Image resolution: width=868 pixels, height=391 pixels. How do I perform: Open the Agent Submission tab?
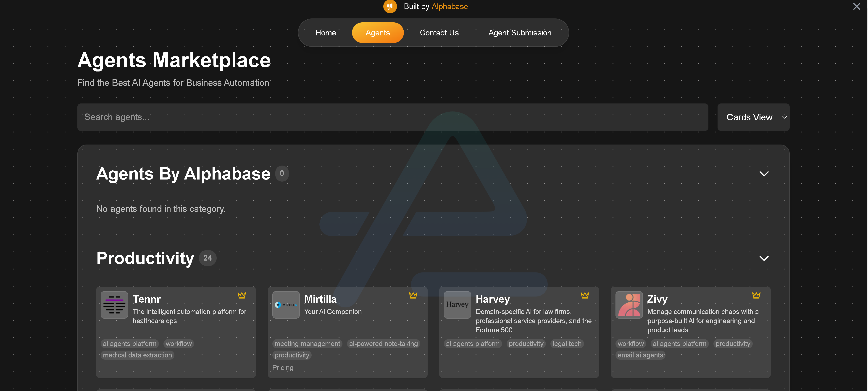click(x=520, y=33)
